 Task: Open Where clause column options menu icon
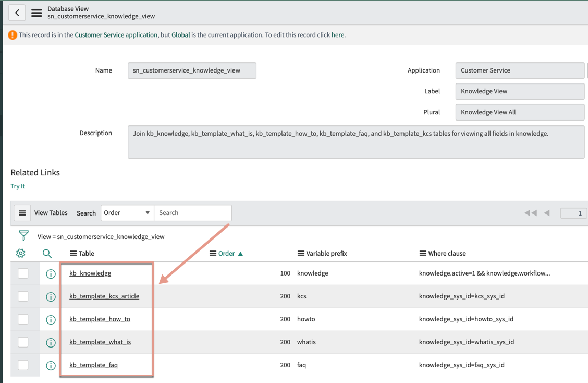pyautogui.click(x=423, y=254)
